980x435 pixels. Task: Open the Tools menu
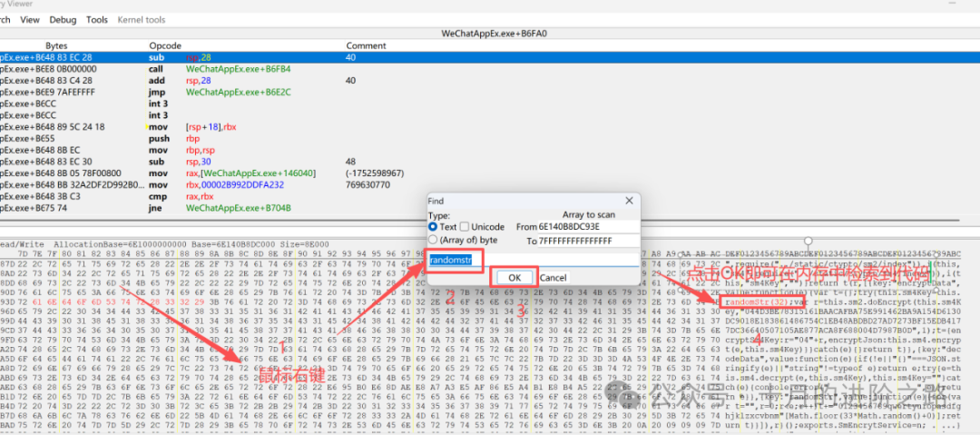97,20
